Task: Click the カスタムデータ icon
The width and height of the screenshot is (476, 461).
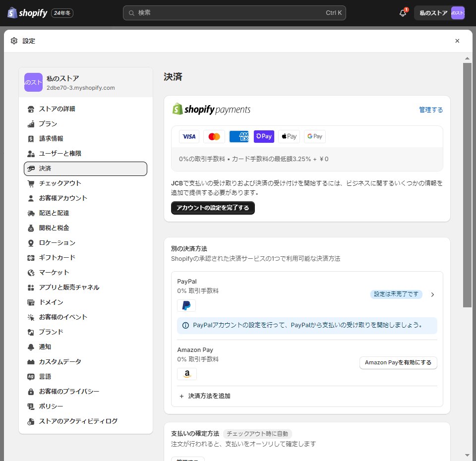Action: (x=31, y=362)
